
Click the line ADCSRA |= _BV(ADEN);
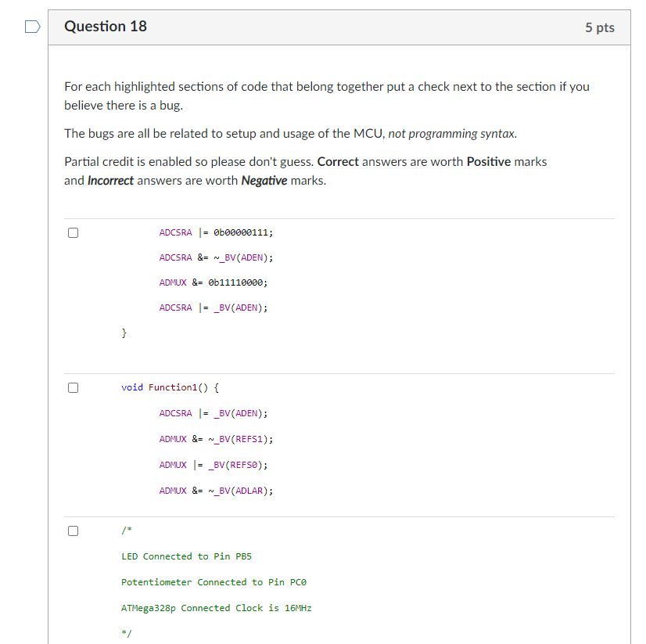[x=212, y=307]
